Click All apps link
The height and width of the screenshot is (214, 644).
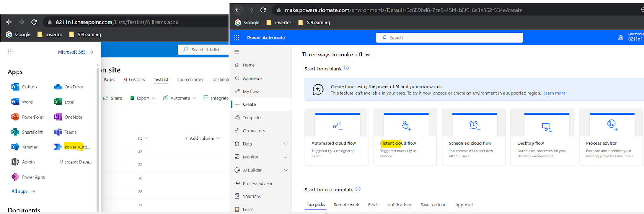point(23,191)
